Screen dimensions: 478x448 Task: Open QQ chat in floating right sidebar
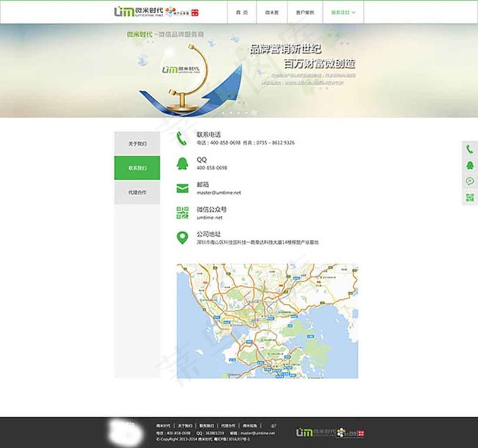click(x=470, y=165)
